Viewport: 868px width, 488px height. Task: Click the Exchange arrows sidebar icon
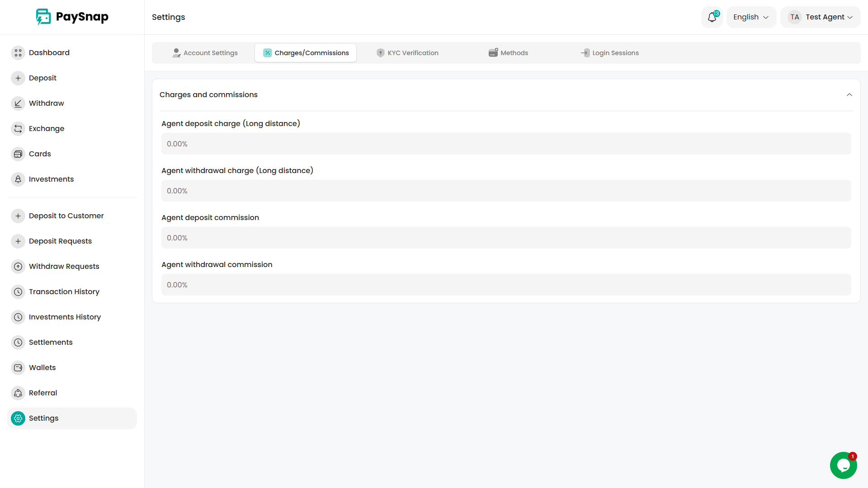tap(18, 129)
